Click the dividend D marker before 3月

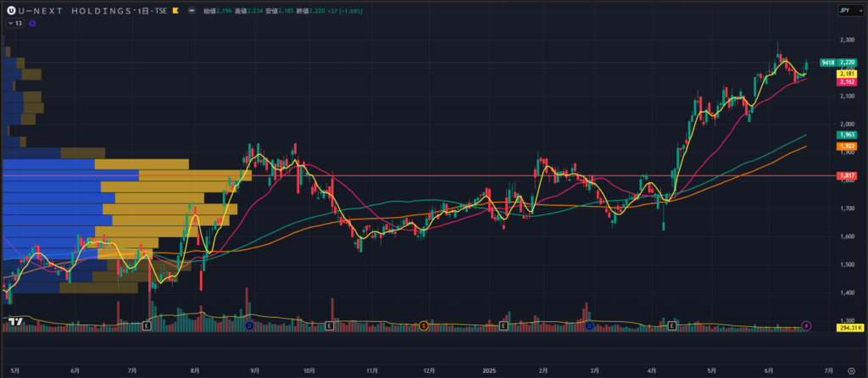[x=590, y=326]
